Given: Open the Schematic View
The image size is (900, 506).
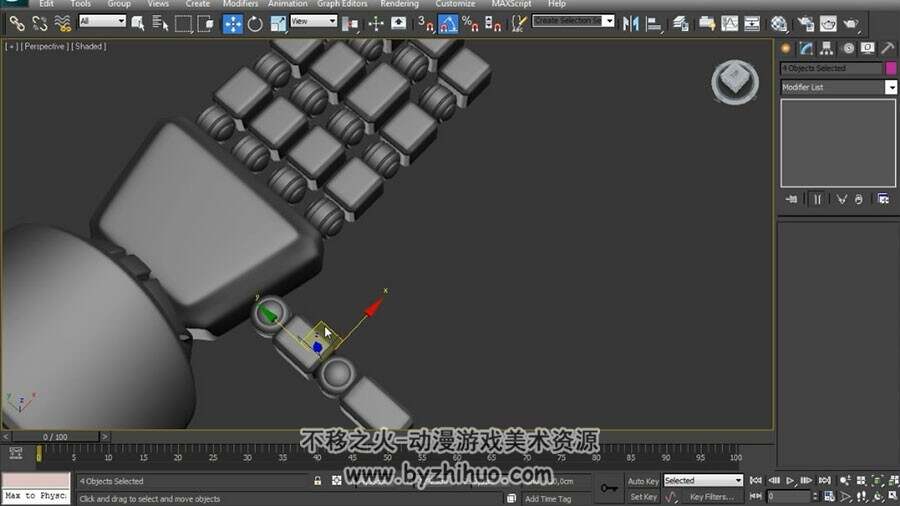Looking at the screenshot, I should 752,24.
